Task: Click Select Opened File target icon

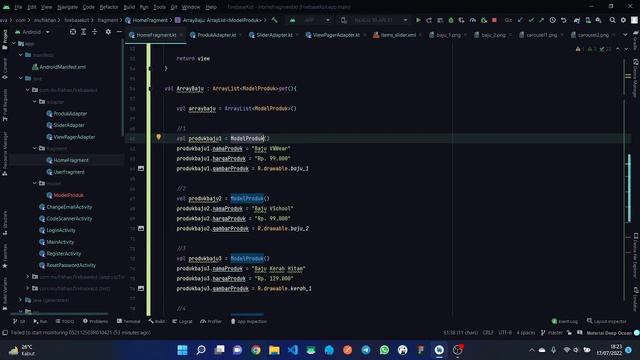Action: click(73, 32)
